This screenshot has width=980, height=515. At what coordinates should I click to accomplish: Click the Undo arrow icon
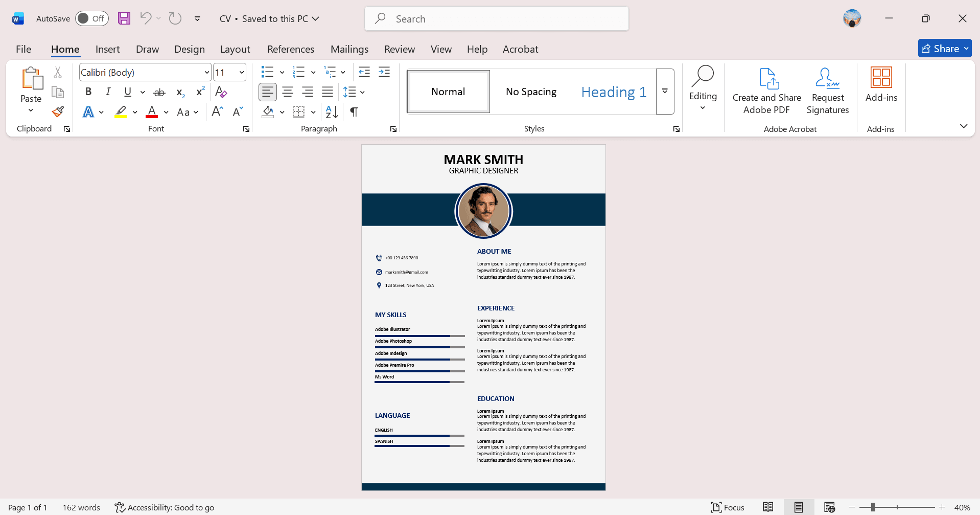pos(146,18)
